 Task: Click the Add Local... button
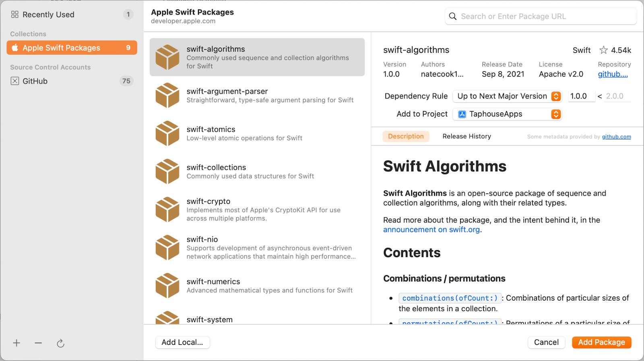point(182,342)
